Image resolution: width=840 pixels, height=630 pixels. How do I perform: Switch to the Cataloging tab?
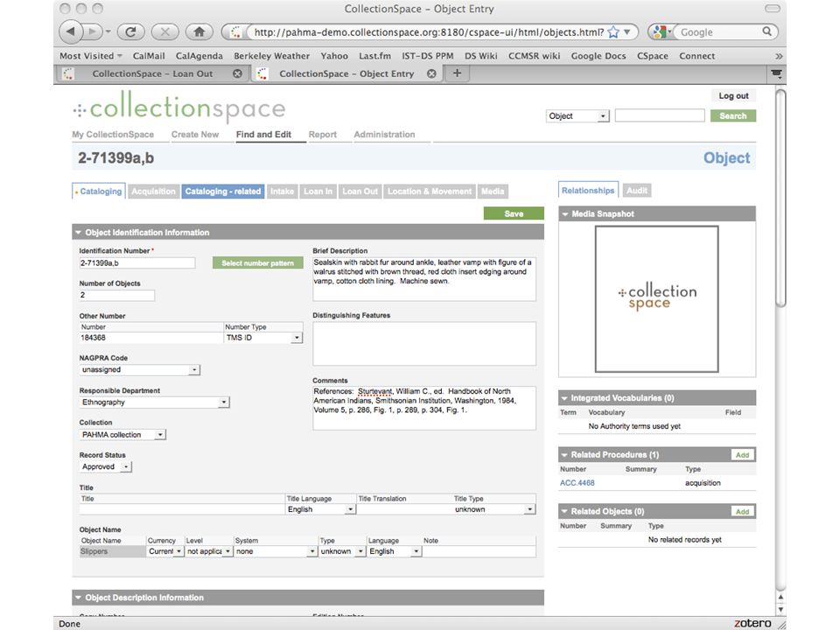coord(99,192)
